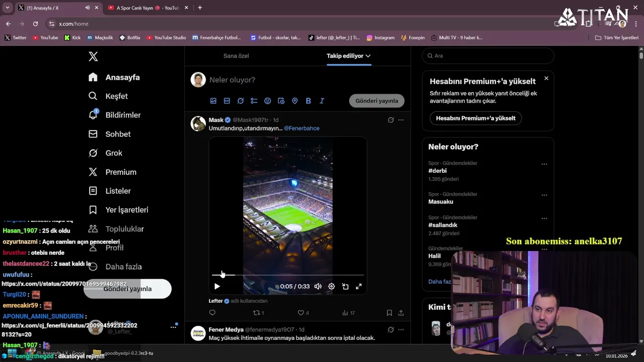The image size is (644, 362).
Task: Play the stadium video
Action: [217, 287]
